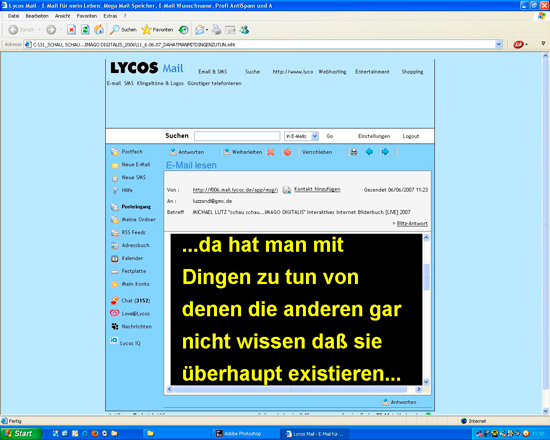The height and width of the screenshot is (440, 550).
Task: Click the red delete X icon in mail toolbar
Action: [270, 152]
